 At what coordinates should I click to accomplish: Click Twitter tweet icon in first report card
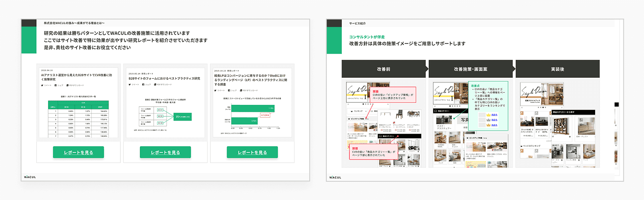42,85
